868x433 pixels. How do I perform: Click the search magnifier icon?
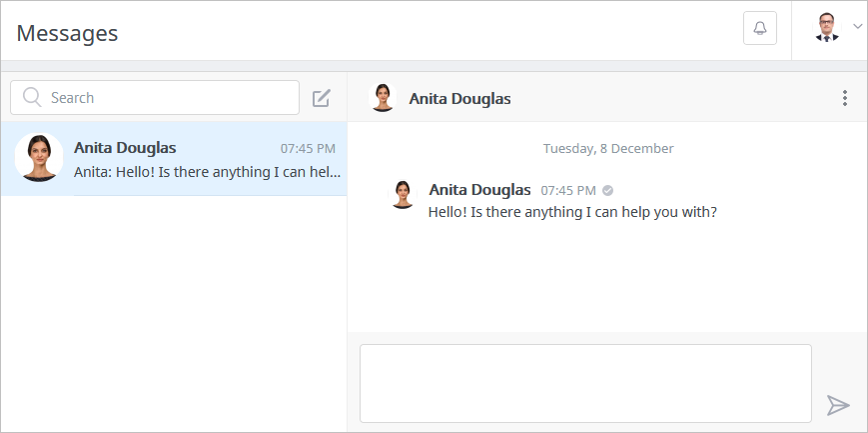(32, 98)
